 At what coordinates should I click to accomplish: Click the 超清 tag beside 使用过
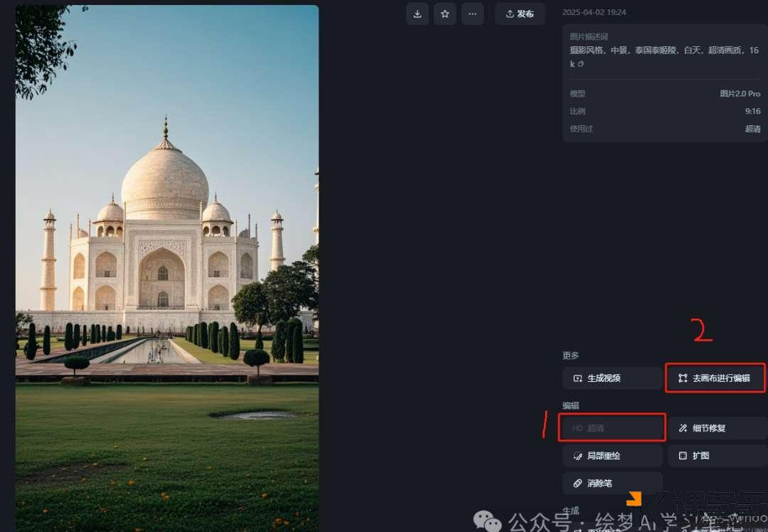[752, 129]
